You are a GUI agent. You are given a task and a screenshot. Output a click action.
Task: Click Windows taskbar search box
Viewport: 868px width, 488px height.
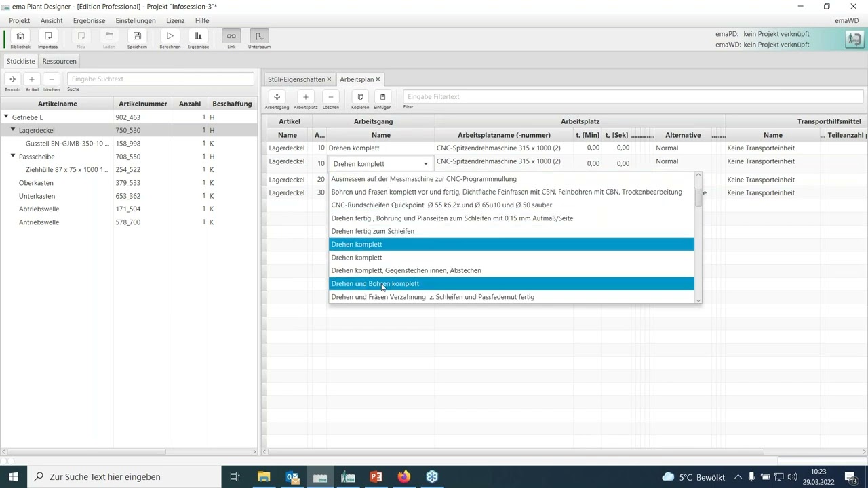tap(125, 476)
